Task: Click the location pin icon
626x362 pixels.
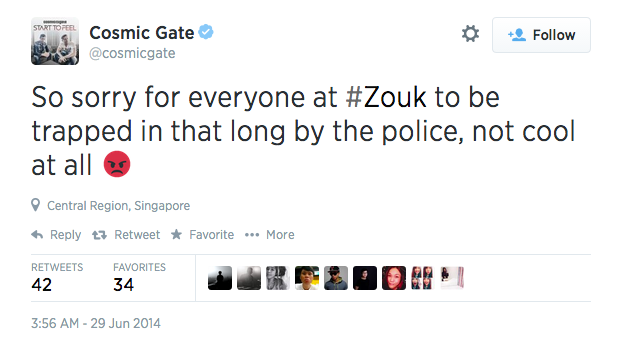Action: (x=36, y=205)
